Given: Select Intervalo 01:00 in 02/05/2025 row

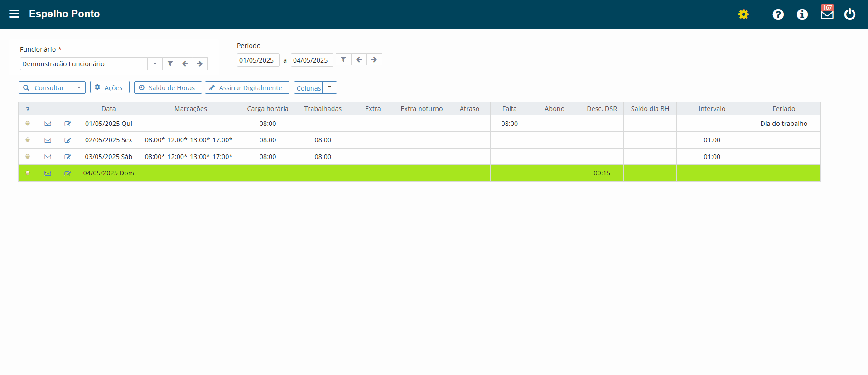Looking at the screenshot, I should pos(712,140).
